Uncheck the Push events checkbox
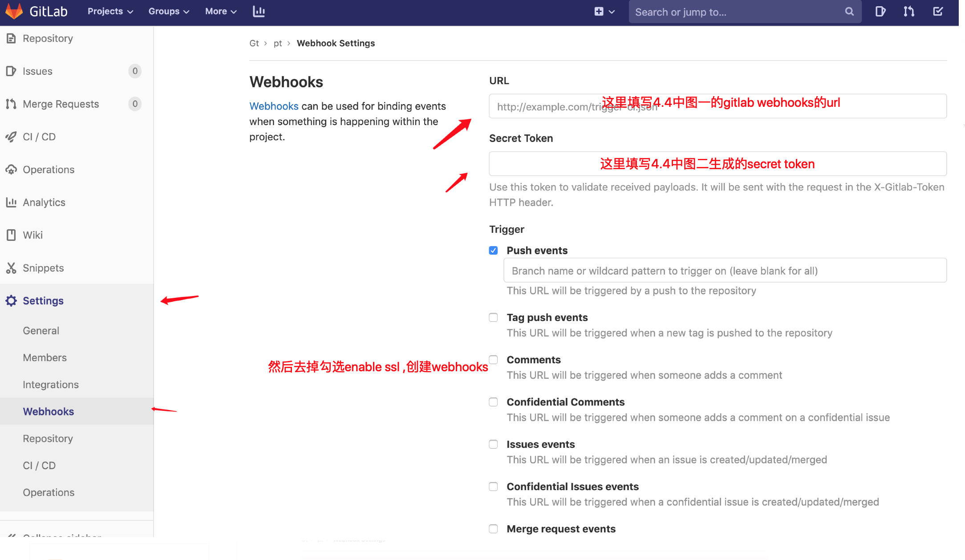Screen dimensions: 965x560 (x=493, y=251)
